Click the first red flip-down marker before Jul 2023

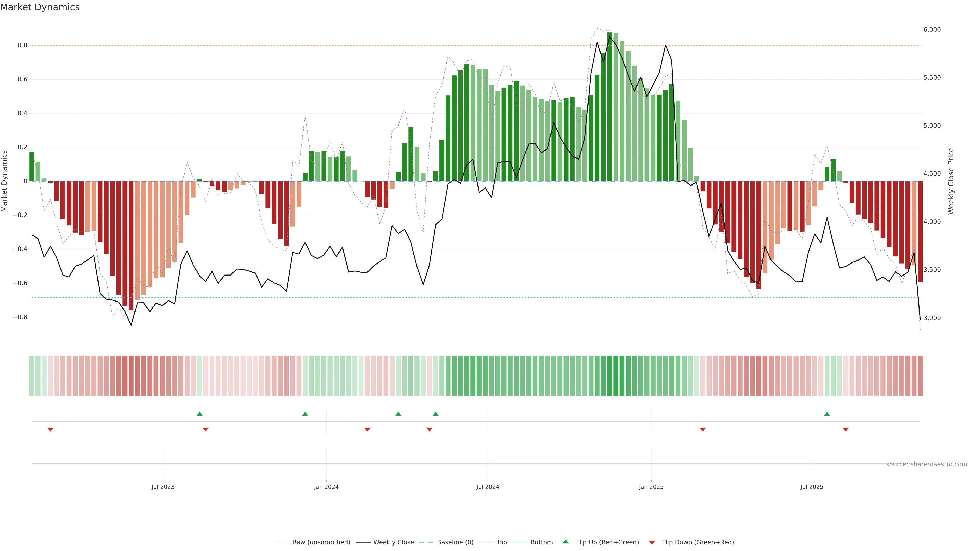tap(50, 429)
